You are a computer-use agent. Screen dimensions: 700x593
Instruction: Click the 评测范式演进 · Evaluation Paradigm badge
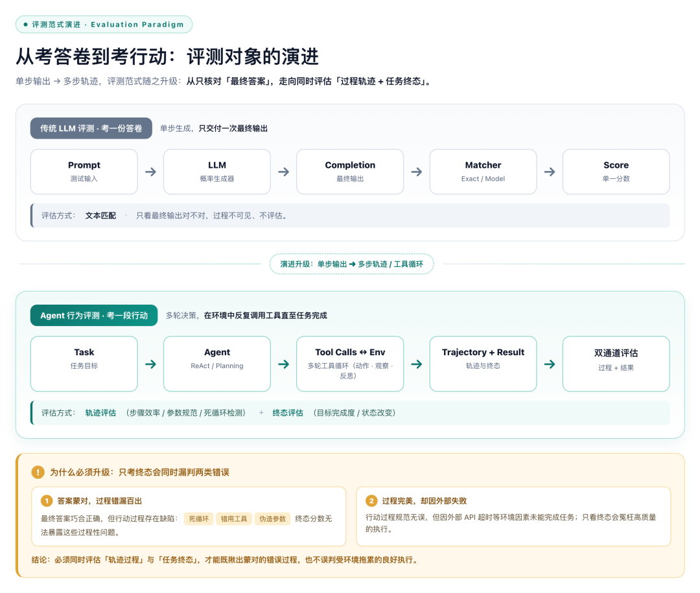click(104, 25)
